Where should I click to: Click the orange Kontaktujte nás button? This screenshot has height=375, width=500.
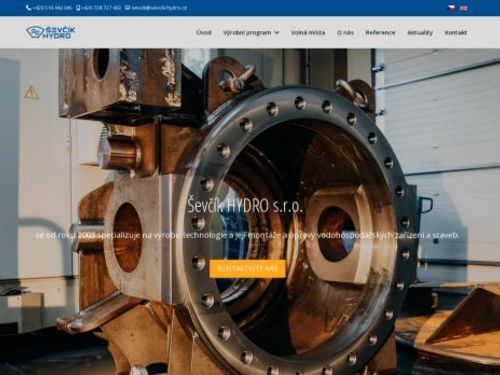coord(248,269)
